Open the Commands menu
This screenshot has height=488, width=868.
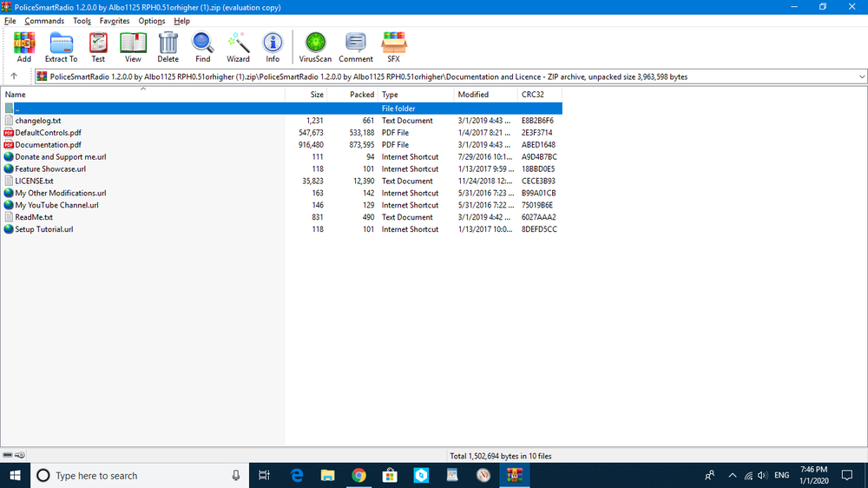coord(44,21)
